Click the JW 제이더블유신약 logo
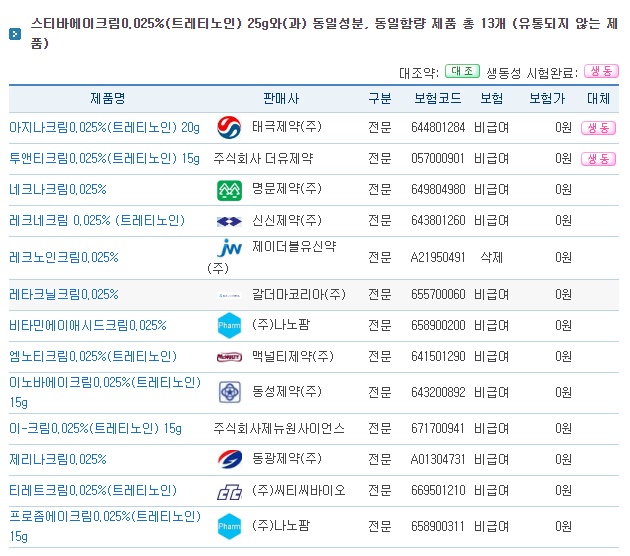Screen dimensions: 630x556 tap(229, 248)
